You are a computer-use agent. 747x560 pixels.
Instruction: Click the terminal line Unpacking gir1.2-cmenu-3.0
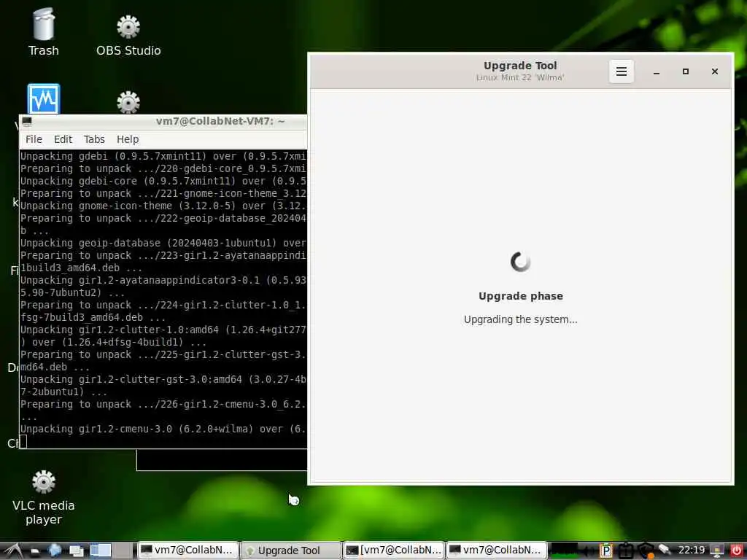[x=163, y=429]
